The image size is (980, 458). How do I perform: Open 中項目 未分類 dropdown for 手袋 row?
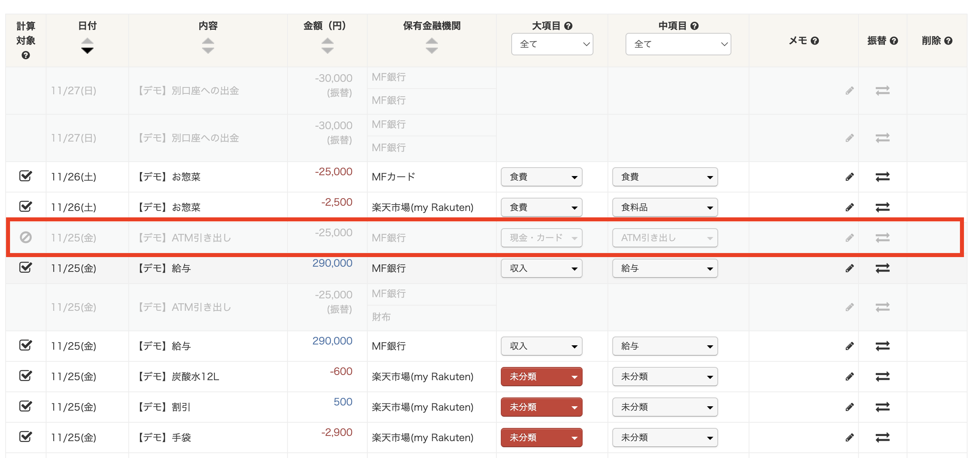[x=665, y=438]
